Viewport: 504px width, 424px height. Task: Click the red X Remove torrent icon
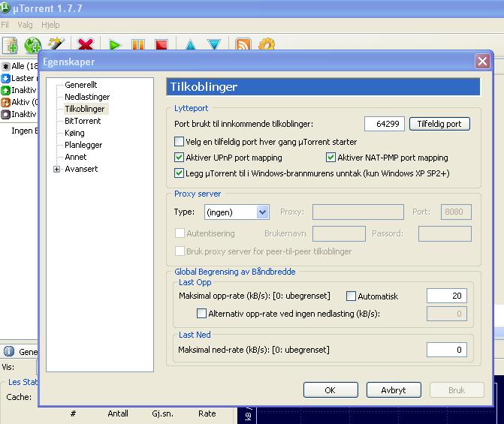pyautogui.click(x=86, y=44)
